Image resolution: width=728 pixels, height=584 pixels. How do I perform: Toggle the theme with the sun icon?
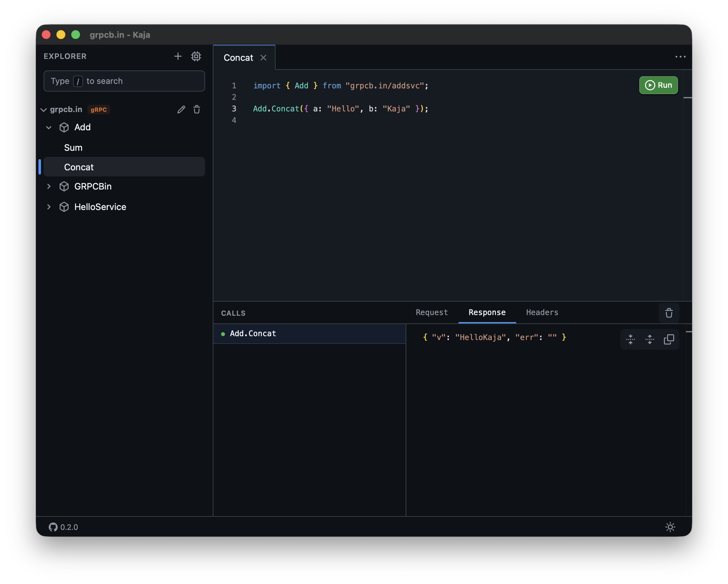671,527
